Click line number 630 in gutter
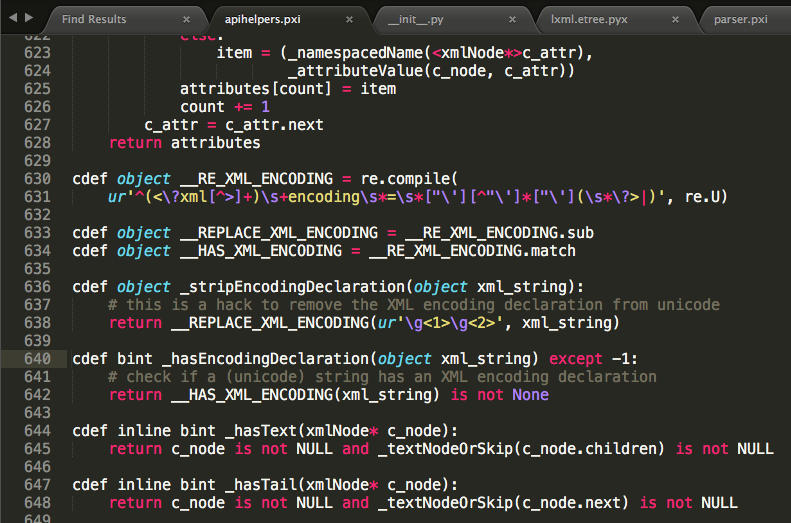The width and height of the screenshot is (791, 523). tap(37, 179)
